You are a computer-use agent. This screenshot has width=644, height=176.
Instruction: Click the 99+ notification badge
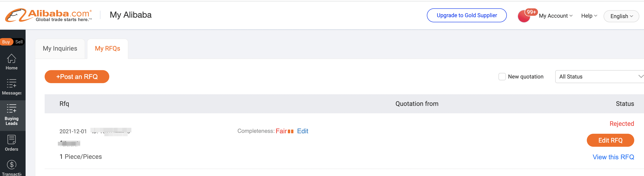(x=531, y=12)
